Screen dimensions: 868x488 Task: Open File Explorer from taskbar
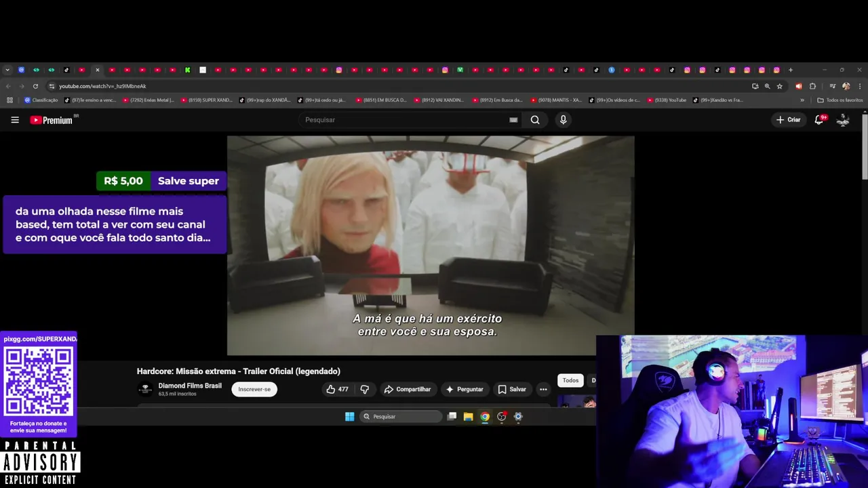pyautogui.click(x=468, y=416)
